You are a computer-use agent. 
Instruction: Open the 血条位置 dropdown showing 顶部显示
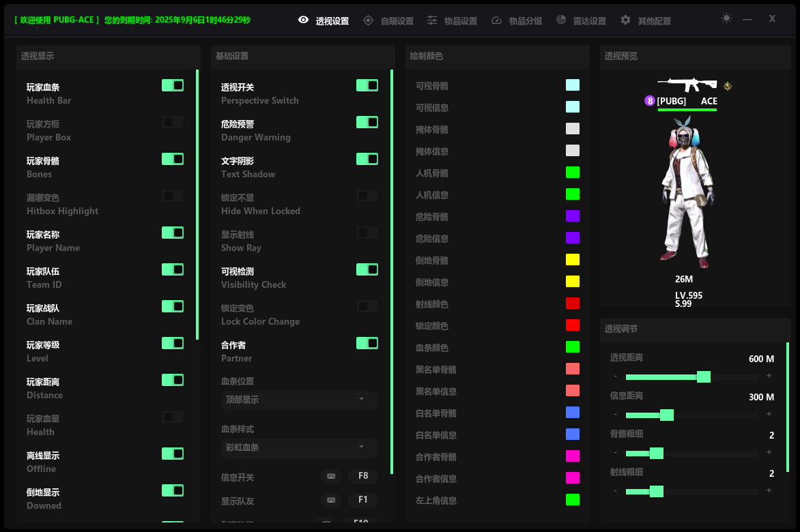[299, 400]
